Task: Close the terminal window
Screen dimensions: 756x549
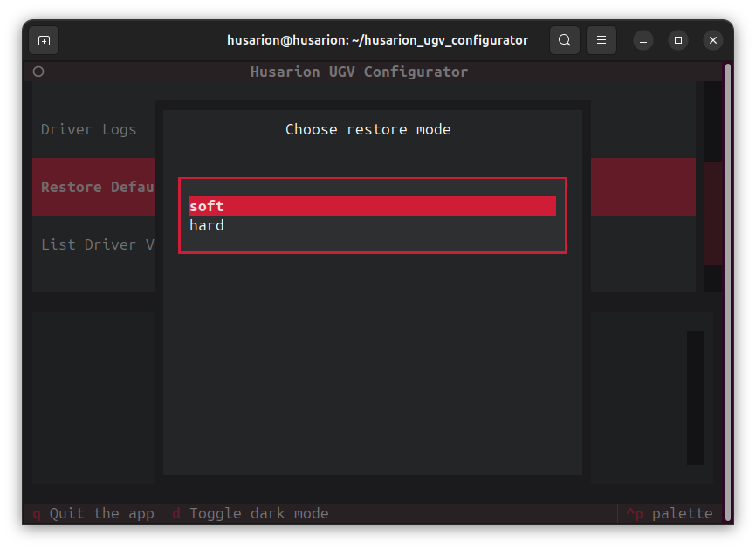Action: coord(713,40)
